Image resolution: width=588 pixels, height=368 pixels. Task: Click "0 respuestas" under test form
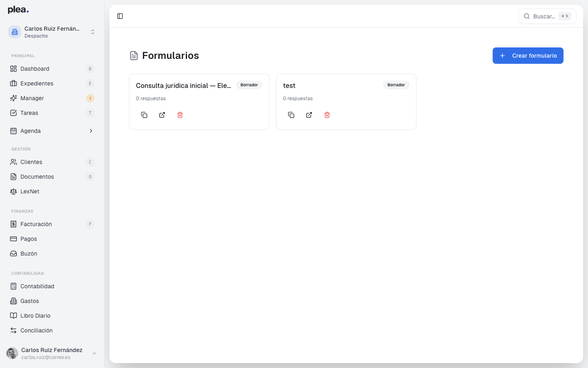click(x=298, y=99)
